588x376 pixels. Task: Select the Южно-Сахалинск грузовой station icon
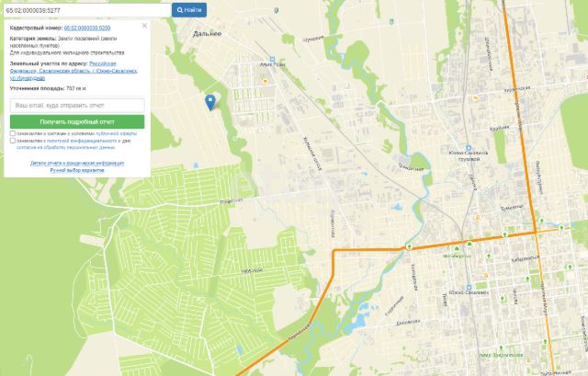468,148
